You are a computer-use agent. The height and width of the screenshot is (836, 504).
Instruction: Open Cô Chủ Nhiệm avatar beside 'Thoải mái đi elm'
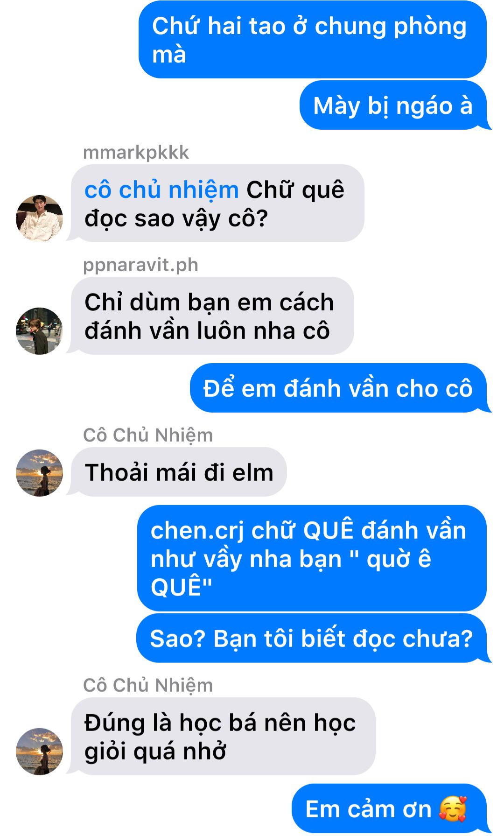[39, 472]
